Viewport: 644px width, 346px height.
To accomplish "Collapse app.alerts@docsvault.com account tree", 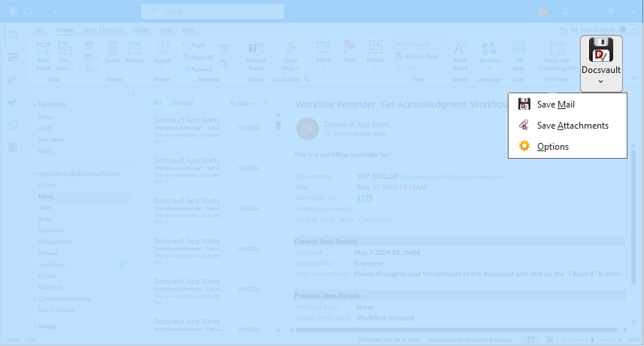I will (x=35, y=174).
